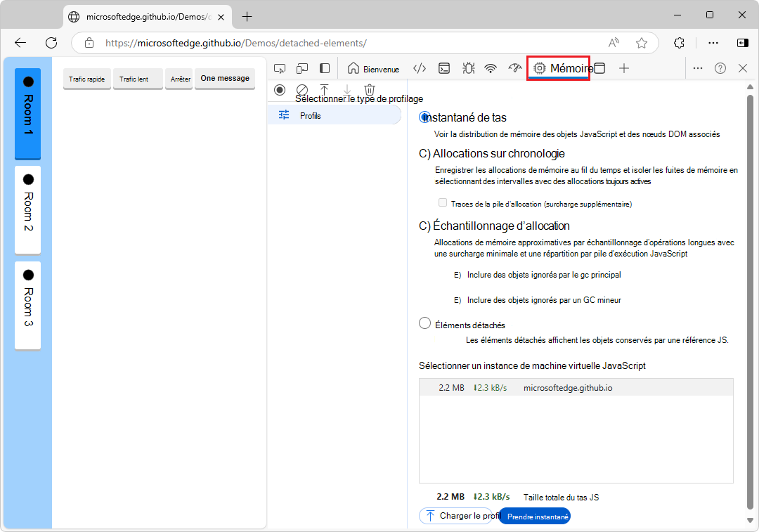This screenshot has width=759, height=532.
Task: Open a new browser tab
Action: coord(247,17)
